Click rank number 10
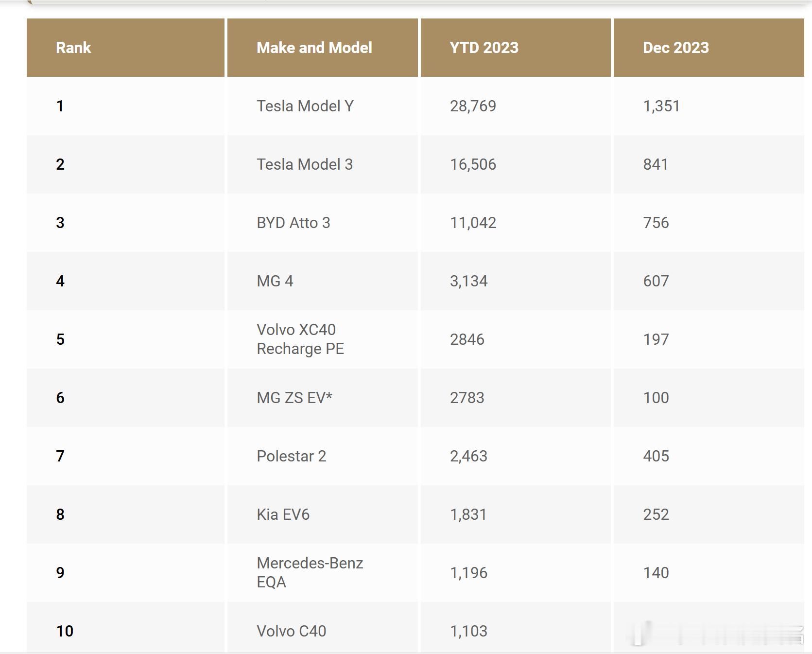The height and width of the screenshot is (654, 812). pos(65,631)
